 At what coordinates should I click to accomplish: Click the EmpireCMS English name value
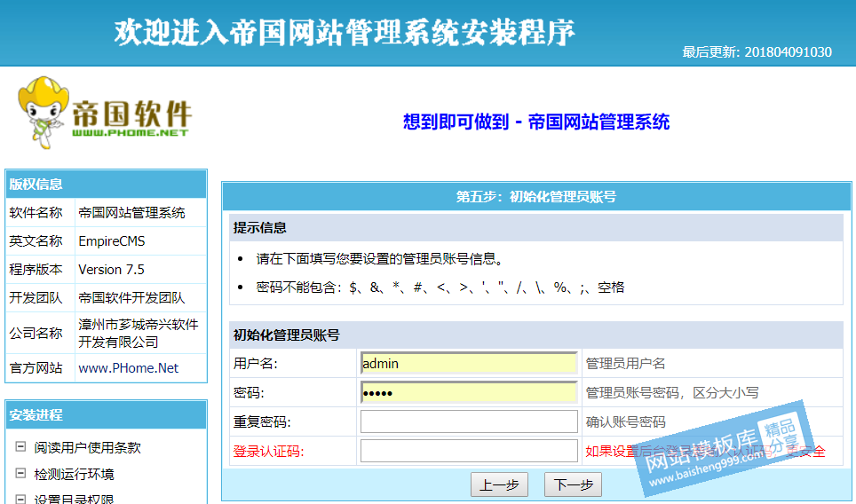112,241
